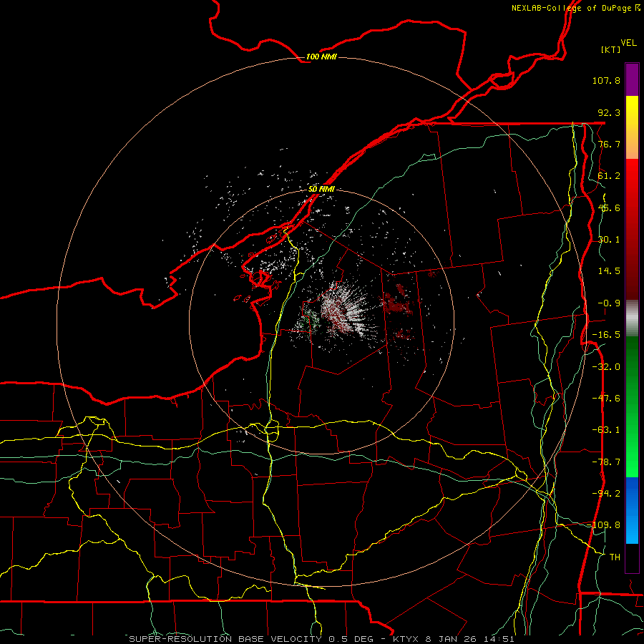644x644 pixels.
Task: Pick the blue segment of the color bar
Action: (x=632, y=510)
